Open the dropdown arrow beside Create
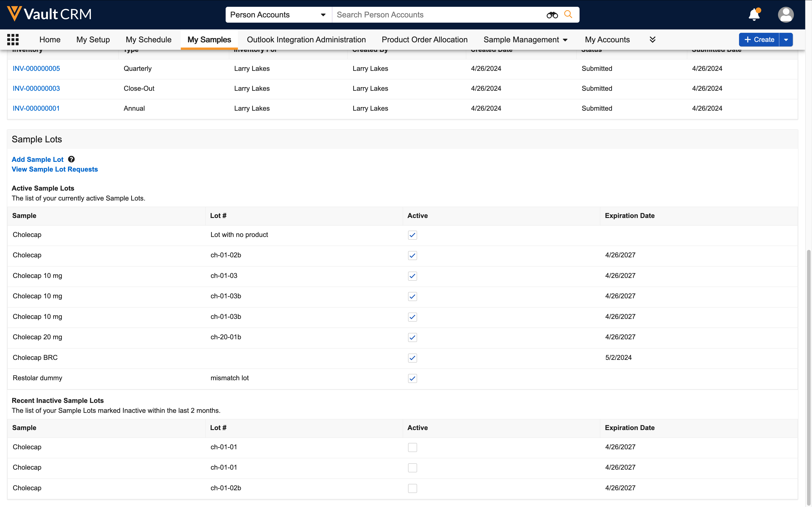The image size is (812, 507). (x=786, y=40)
